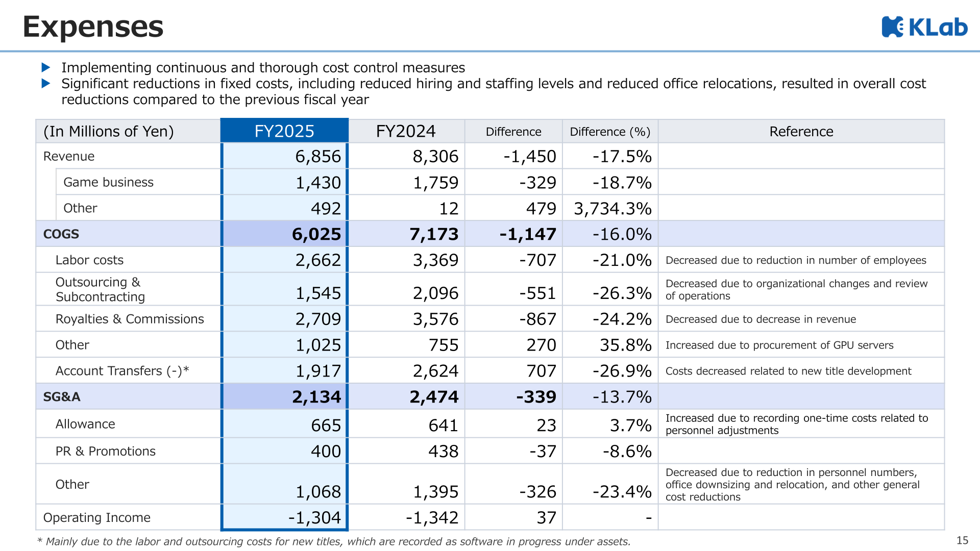Select Outsourcing FY2024 value 2,096
Viewport: 980px width, 551px height.
pos(435,293)
